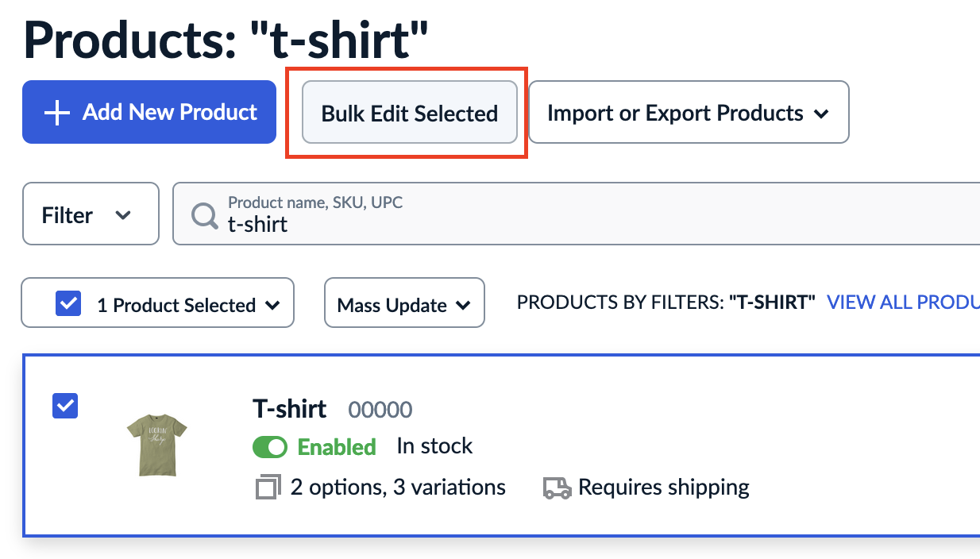980x559 pixels.
Task: Uncheck the T-shirt row checkbox
Action: tap(64, 406)
